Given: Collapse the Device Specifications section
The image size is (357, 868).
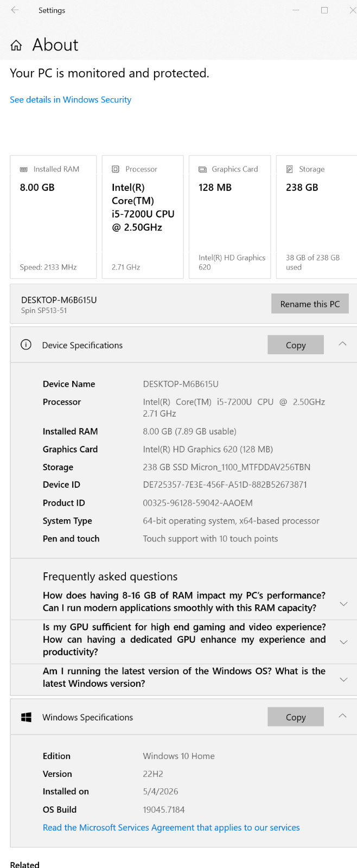Looking at the screenshot, I should 342,344.
